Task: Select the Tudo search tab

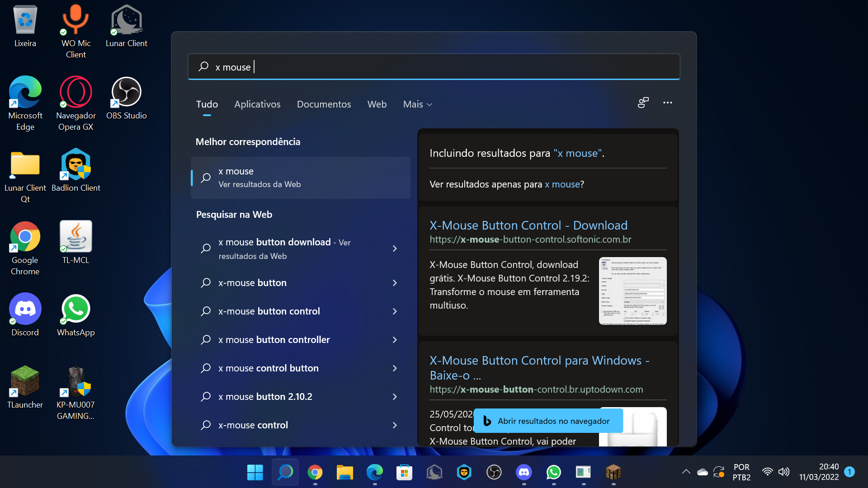Action: coord(207,104)
